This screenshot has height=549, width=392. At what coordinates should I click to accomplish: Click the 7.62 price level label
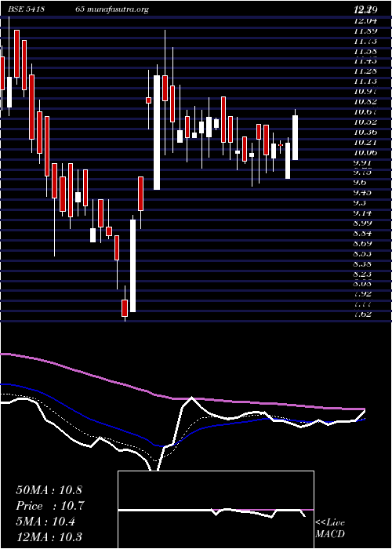click(x=364, y=314)
